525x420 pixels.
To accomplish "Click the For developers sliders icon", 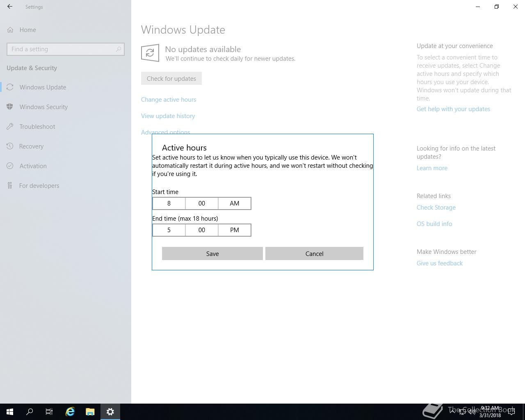I will click(x=10, y=185).
